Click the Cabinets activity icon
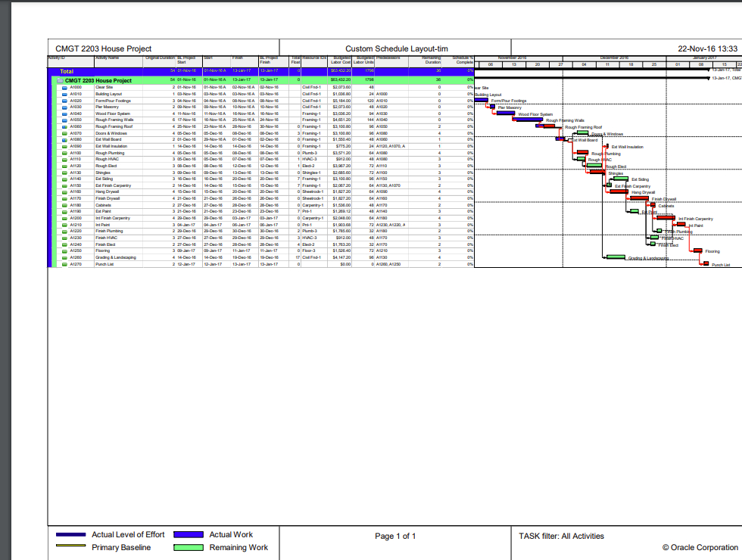The height and width of the screenshot is (560, 742). [x=65, y=204]
